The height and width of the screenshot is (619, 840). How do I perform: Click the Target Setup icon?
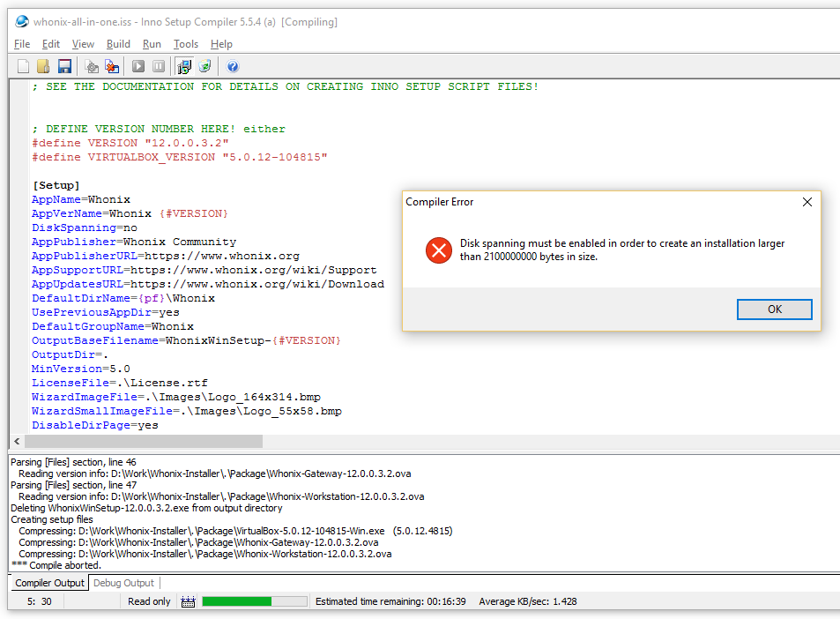point(184,66)
